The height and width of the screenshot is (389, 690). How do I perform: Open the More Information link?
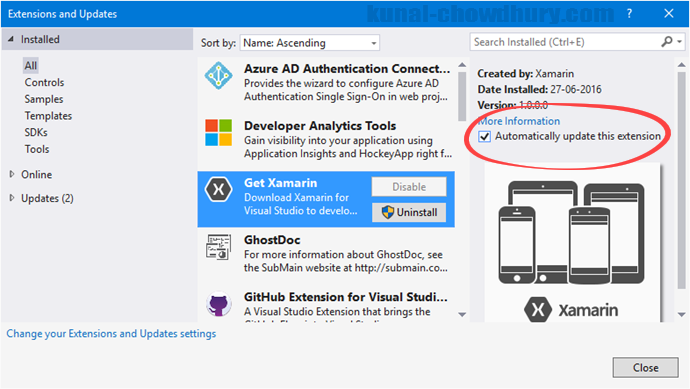pyautogui.click(x=519, y=121)
